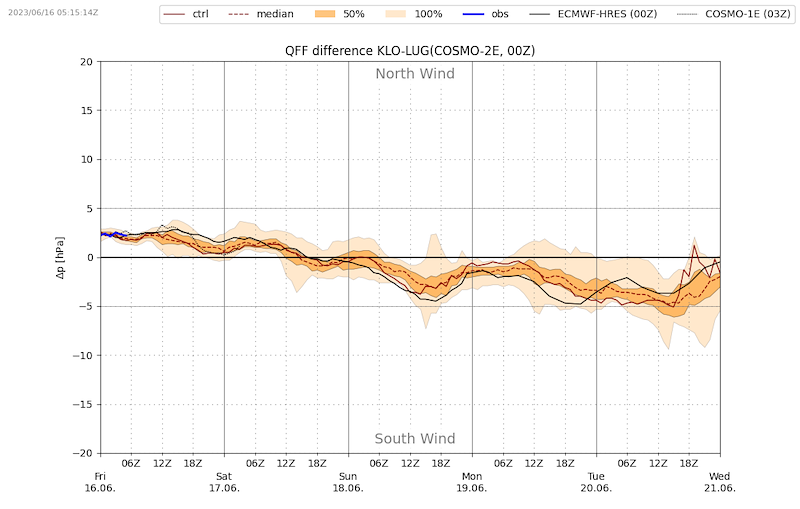Click the '12Z' tick on Tuesday
Image resolution: width=800 pixels, height=509 pixels.
click(658, 463)
